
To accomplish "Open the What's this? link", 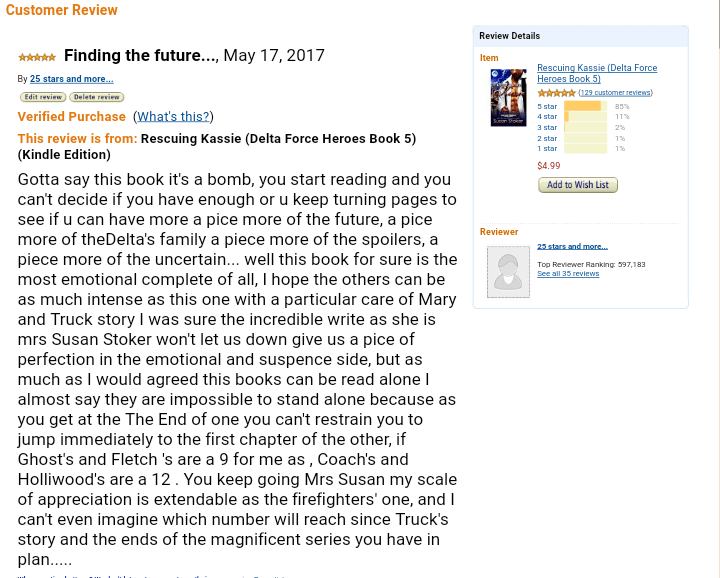I will click(173, 117).
